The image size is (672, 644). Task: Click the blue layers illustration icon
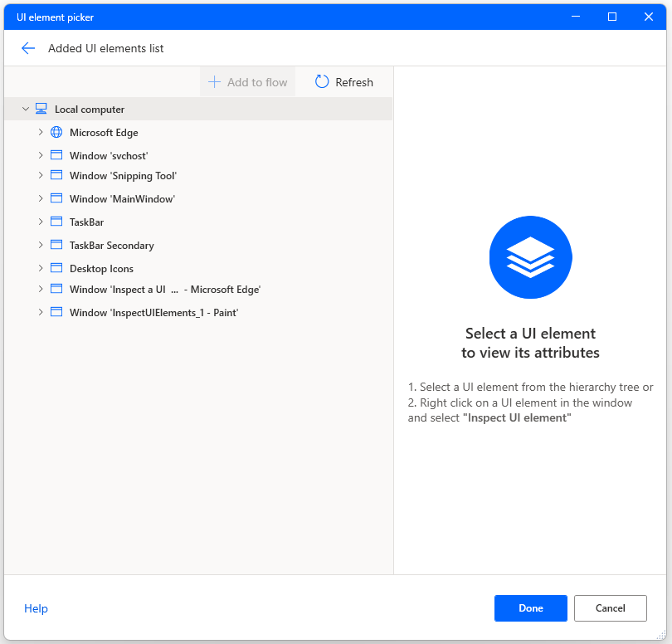[531, 256]
